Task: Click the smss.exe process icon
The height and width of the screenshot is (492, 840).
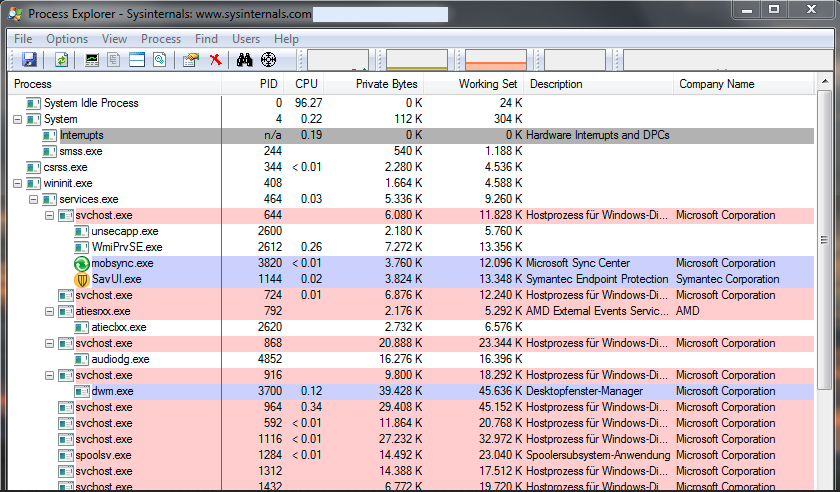Action: [49, 151]
